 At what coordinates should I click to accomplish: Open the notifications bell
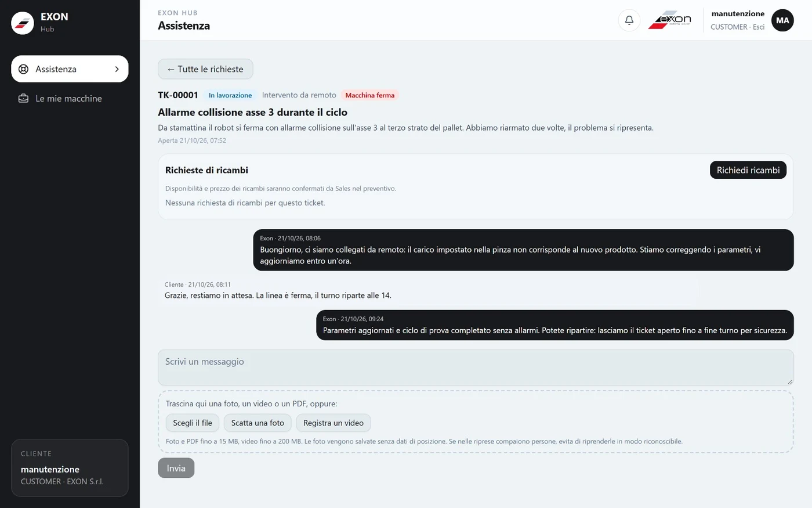[x=629, y=20]
